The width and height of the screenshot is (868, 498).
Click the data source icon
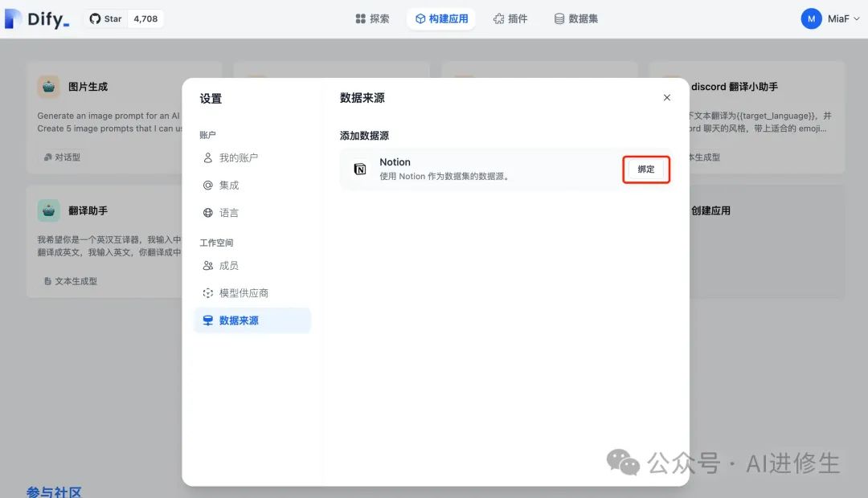point(207,320)
